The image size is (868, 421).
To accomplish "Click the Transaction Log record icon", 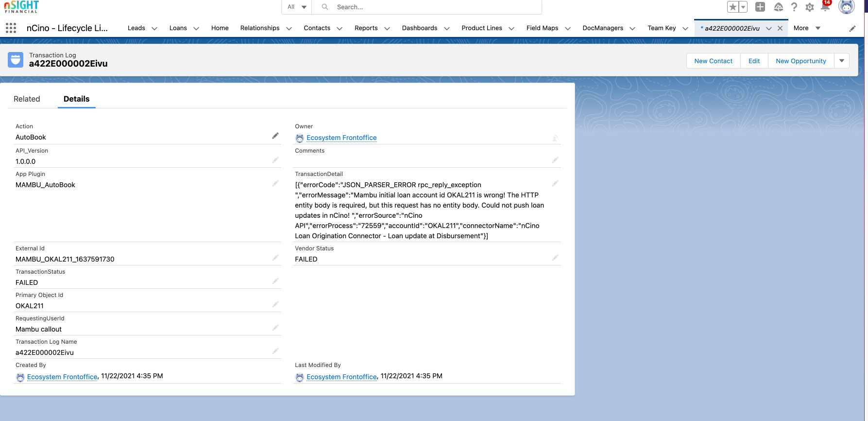I will tap(16, 60).
